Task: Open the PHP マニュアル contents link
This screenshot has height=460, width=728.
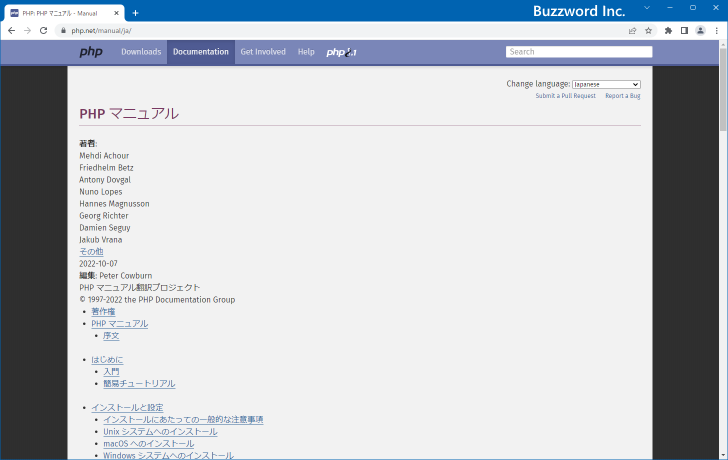Action: 119,324
